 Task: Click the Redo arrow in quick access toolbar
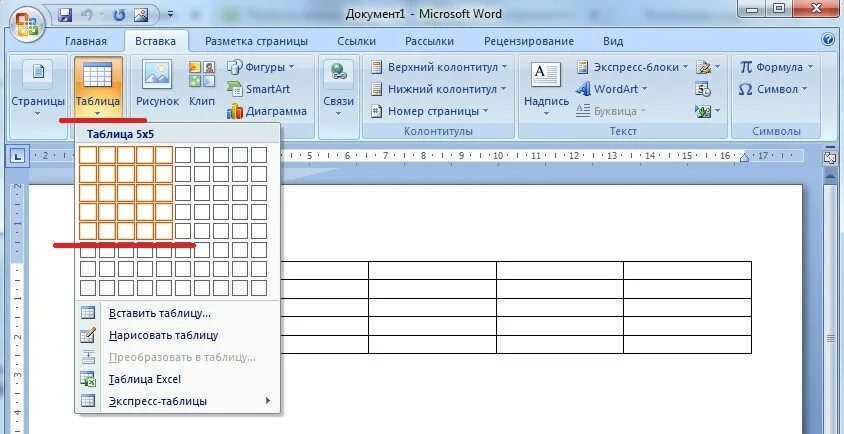pos(119,14)
